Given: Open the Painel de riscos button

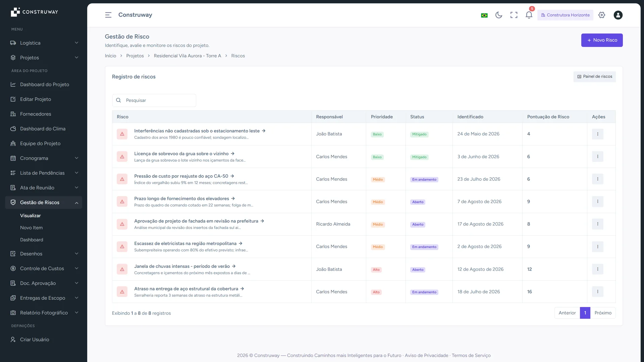Looking at the screenshot, I should pyautogui.click(x=594, y=77).
